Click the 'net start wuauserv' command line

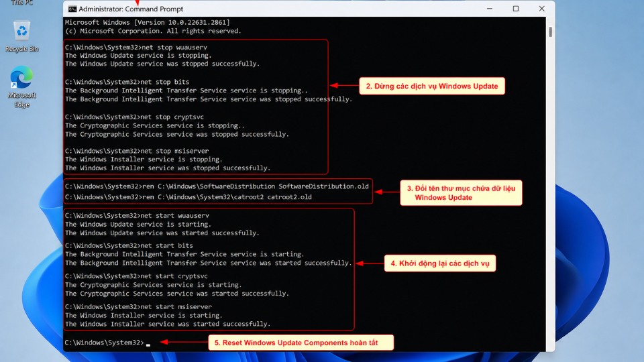137,215
